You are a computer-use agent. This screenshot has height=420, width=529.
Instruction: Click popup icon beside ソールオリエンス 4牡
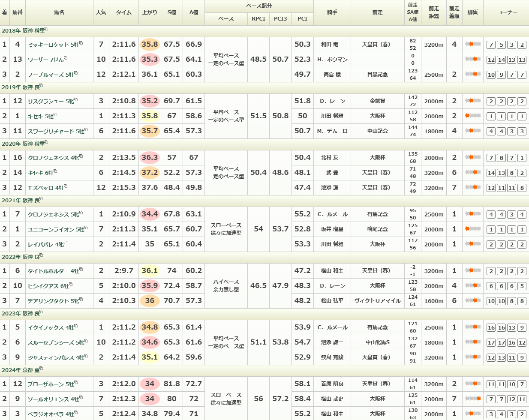coord(81,398)
